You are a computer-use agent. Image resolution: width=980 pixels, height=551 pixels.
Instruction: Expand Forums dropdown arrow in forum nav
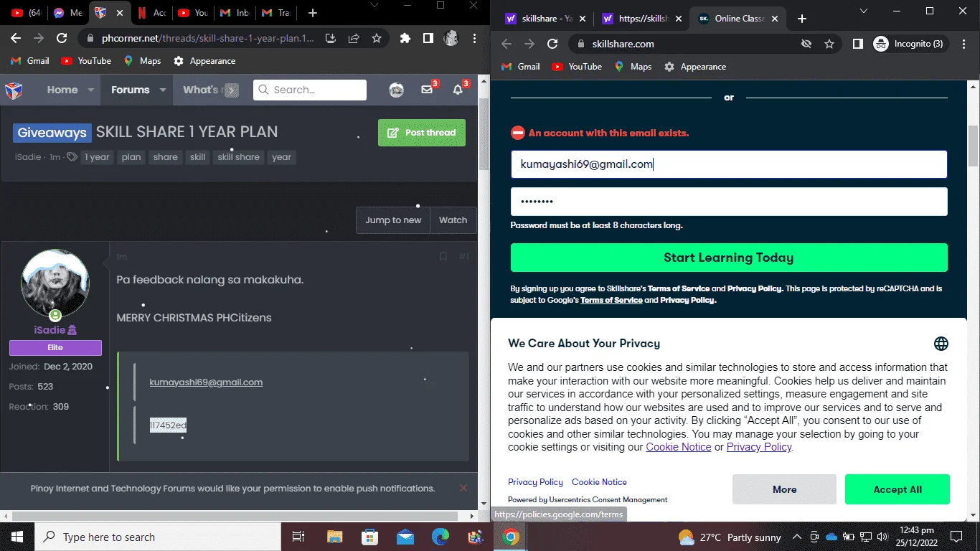163,90
